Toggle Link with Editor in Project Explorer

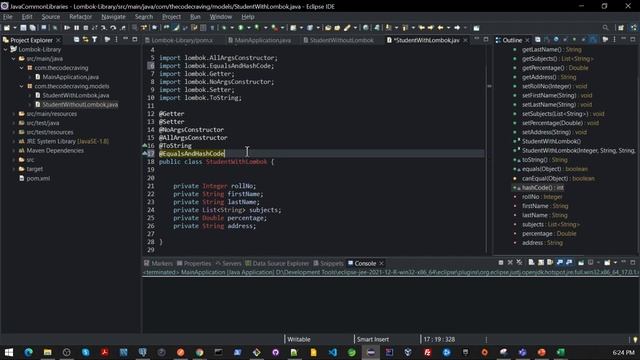tap(85, 40)
